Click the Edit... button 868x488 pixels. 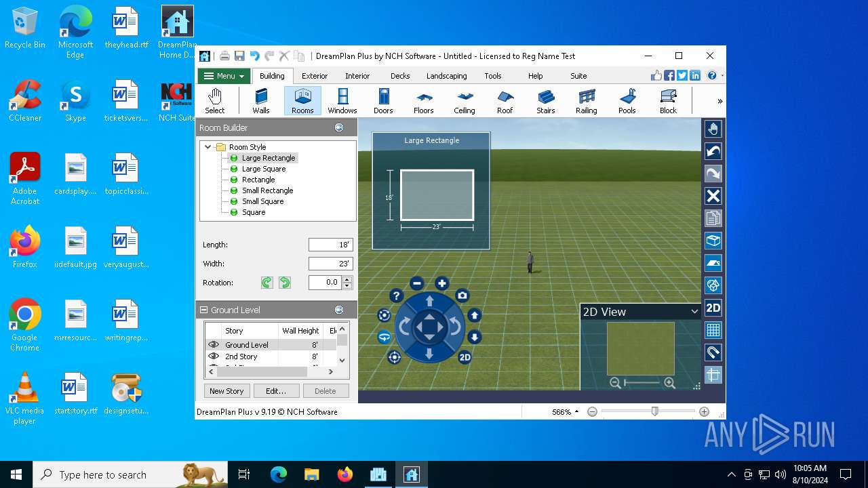(x=276, y=391)
